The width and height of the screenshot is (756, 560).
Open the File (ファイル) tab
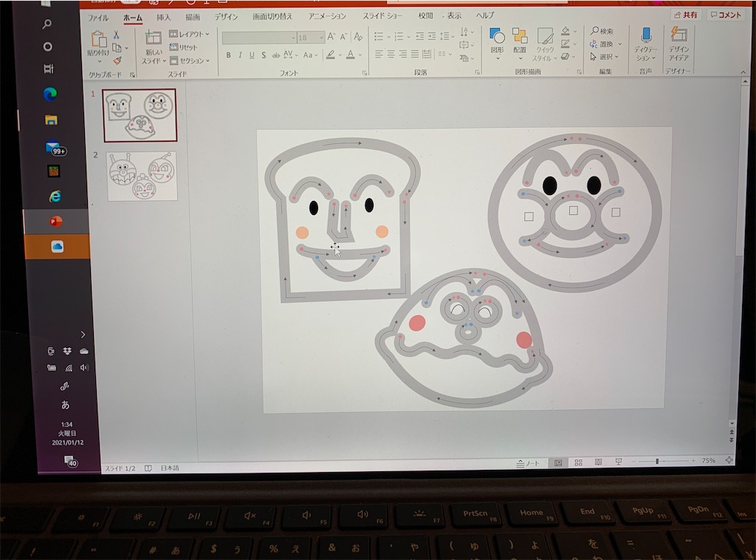point(98,18)
